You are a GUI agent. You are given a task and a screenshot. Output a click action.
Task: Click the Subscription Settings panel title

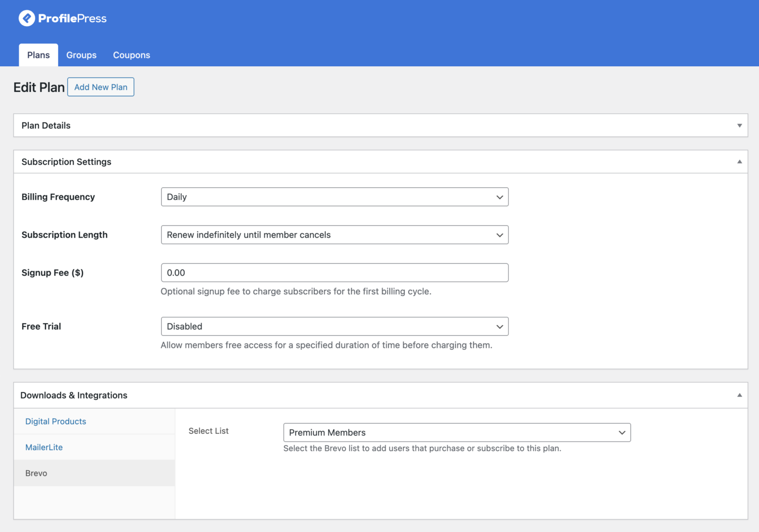66,162
